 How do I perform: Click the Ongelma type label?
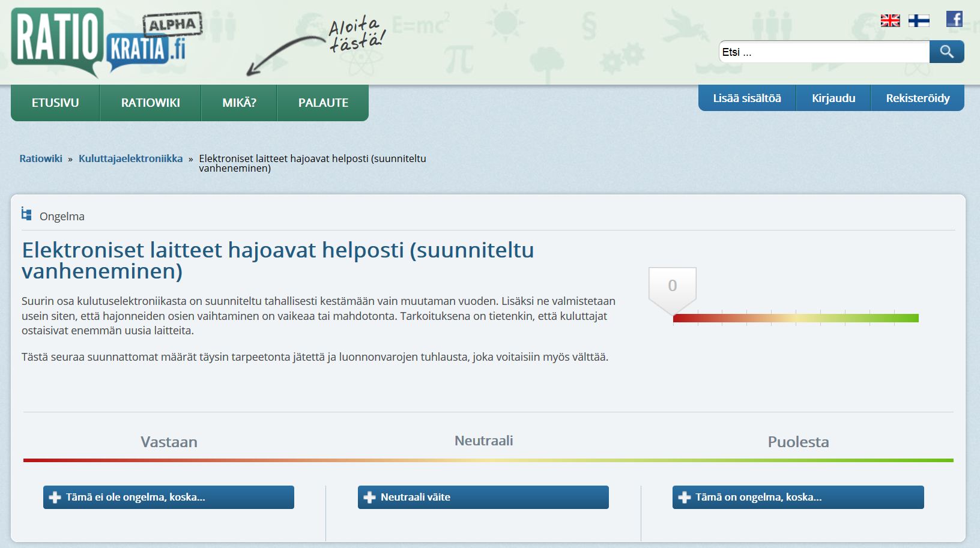coord(62,217)
